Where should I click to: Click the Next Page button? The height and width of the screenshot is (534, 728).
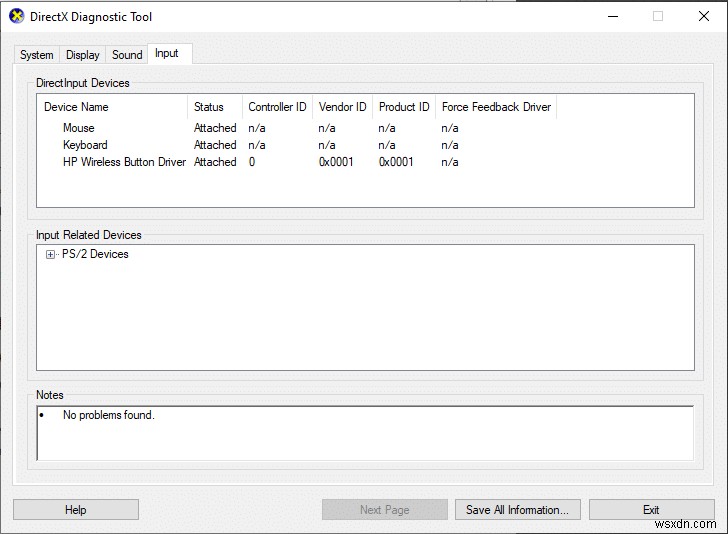384,509
